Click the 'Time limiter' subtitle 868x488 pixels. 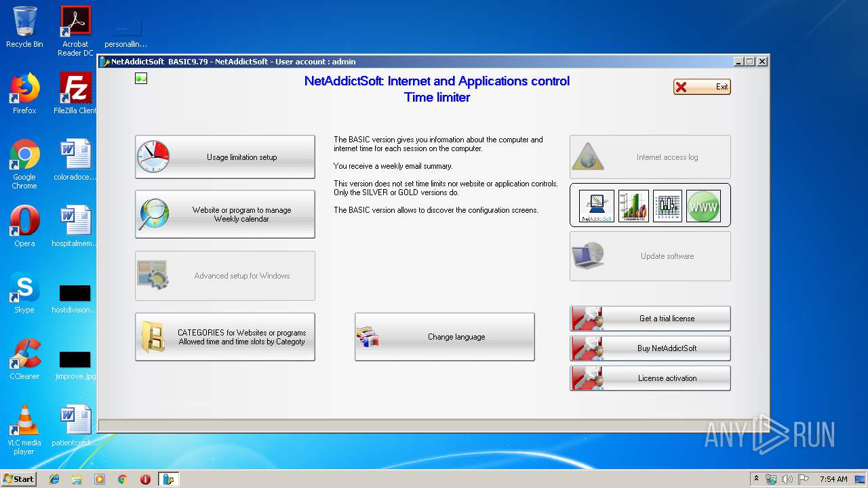[x=437, y=98]
